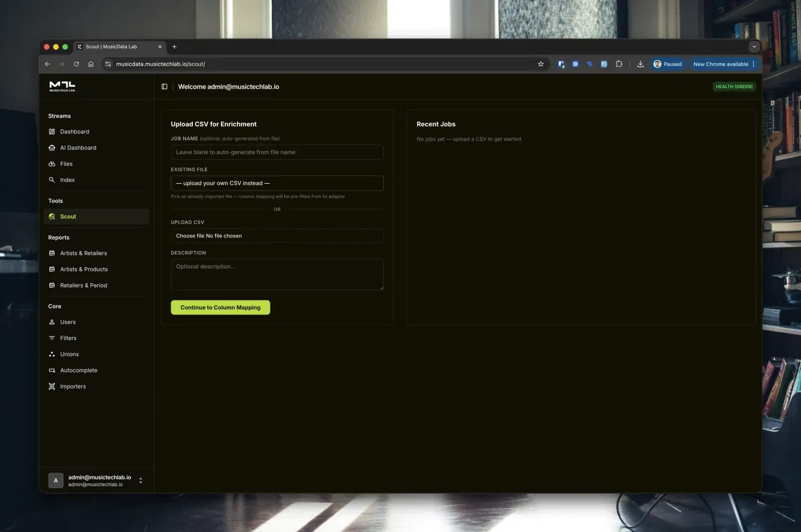Expand the admin account switcher chevrons
Screen dimensions: 801x532
[x=141, y=481]
